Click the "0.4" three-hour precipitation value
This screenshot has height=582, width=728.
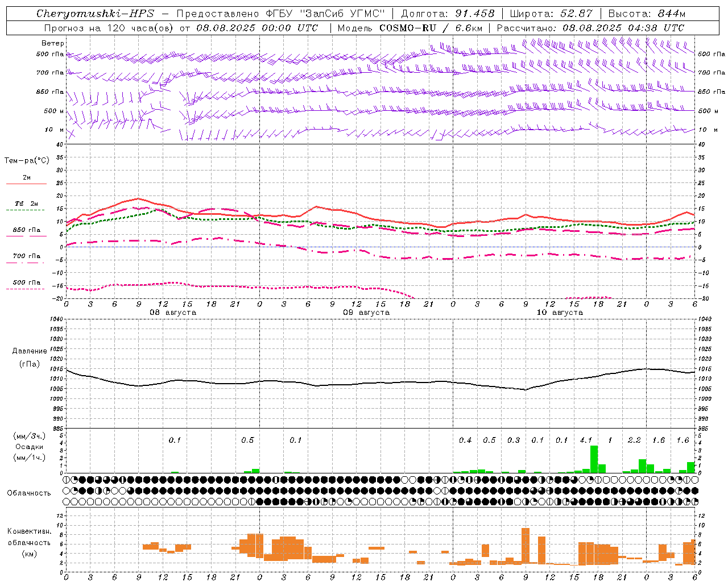(x=465, y=440)
